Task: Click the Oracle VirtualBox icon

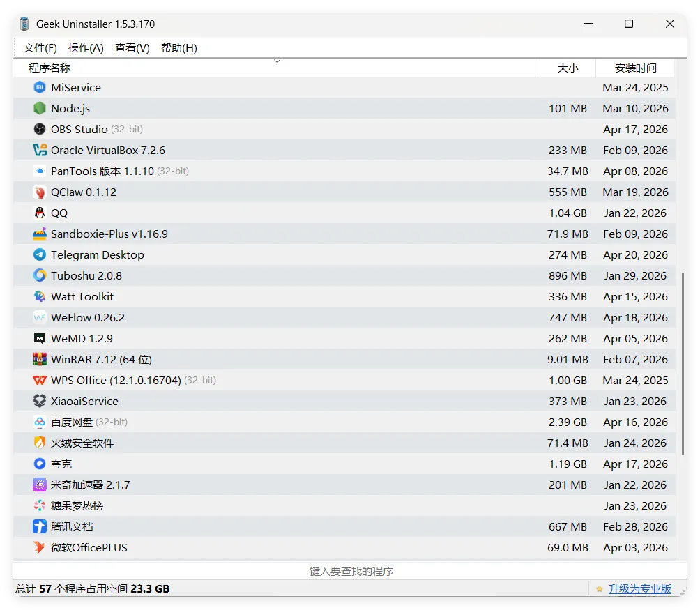Action: (x=40, y=150)
